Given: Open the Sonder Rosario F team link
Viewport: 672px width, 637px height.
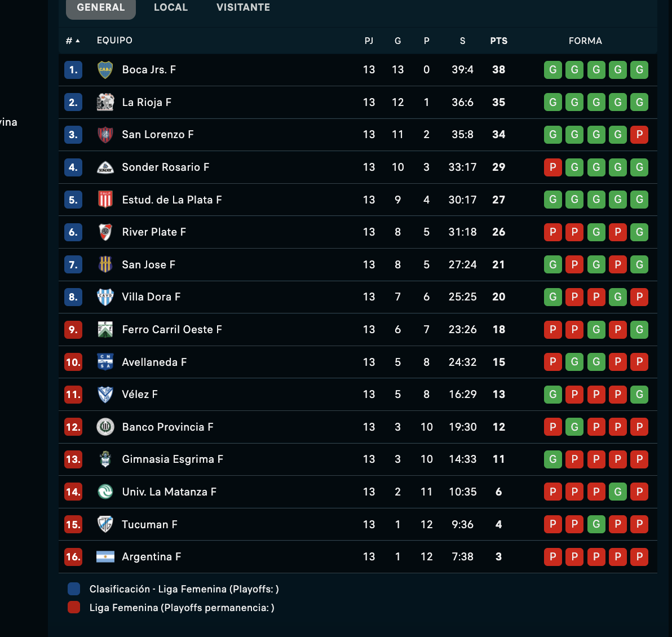Looking at the screenshot, I should click(x=165, y=167).
